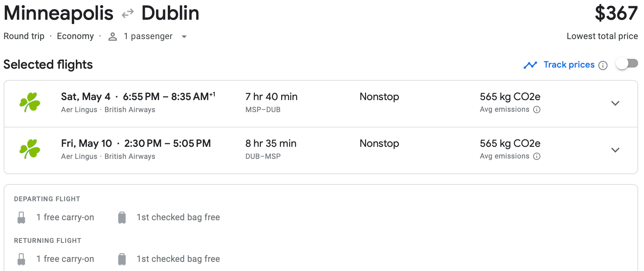Click the Track prices link text
Screen dimensions: 644x271
(x=569, y=65)
